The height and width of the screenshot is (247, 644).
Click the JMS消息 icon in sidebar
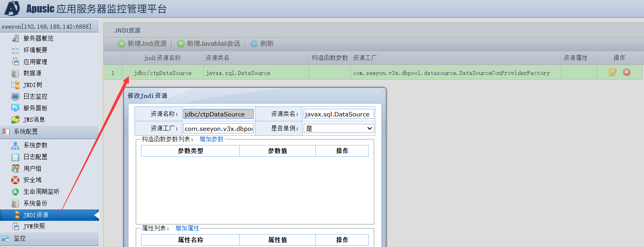click(x=15, y=120)
